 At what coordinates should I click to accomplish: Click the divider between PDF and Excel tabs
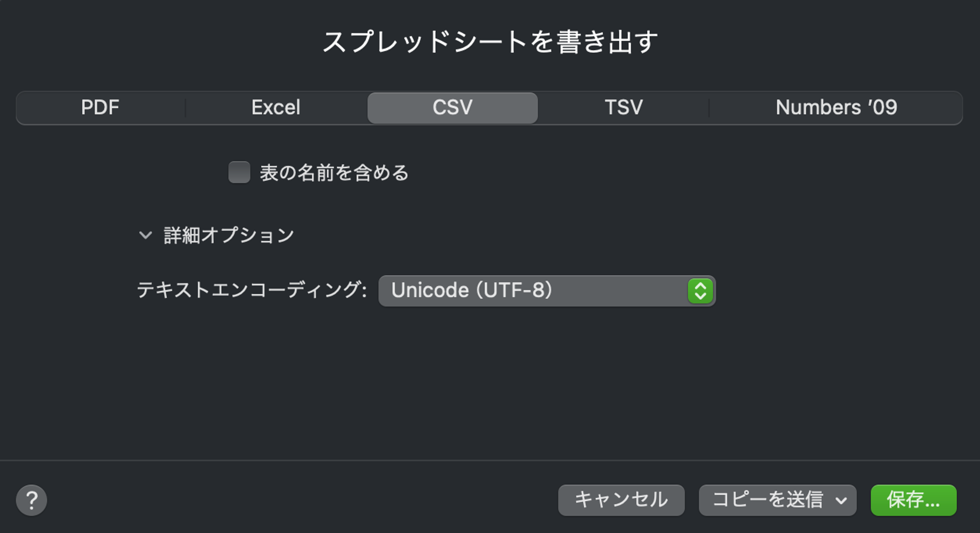click(185, 108)
